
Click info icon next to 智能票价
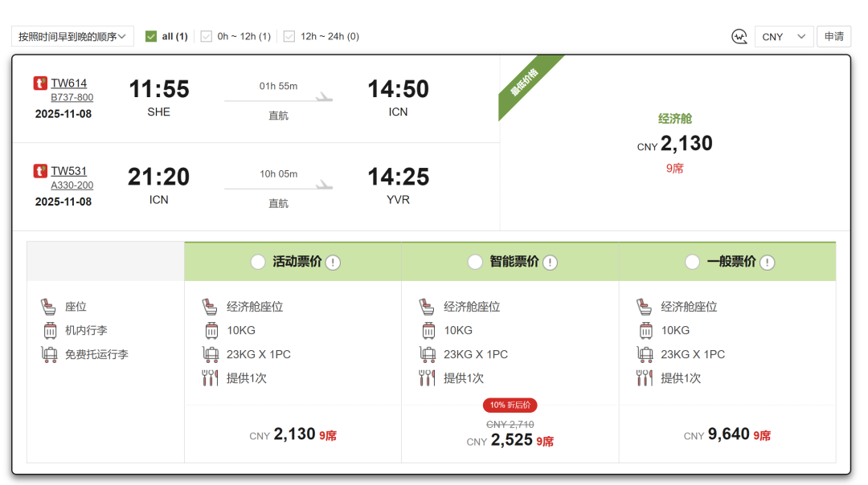coord(550,263)
